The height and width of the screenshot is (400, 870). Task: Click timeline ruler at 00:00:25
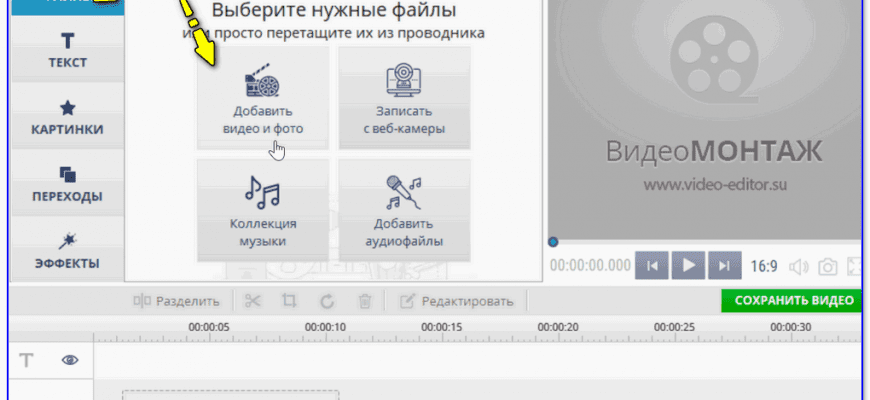point(674,327)
